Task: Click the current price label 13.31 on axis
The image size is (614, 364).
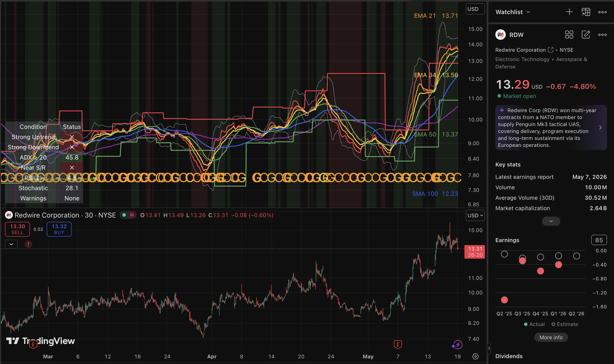Action: (475, 252)
